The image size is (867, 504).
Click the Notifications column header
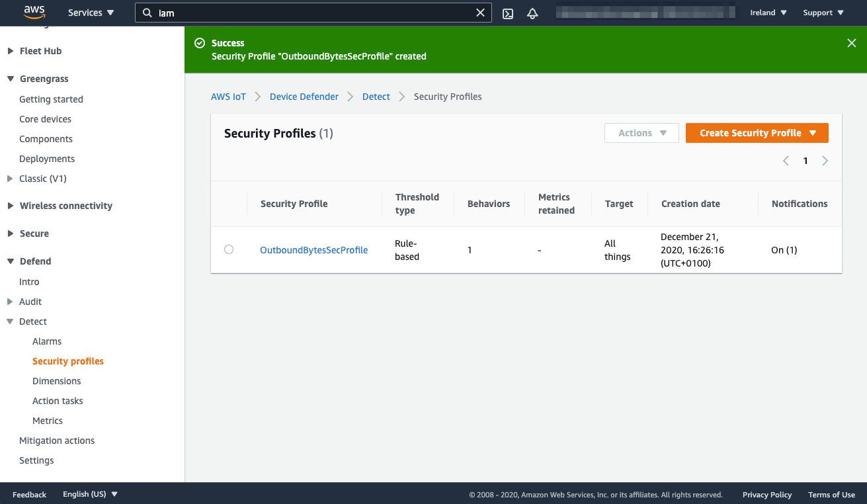click(800, 204)
